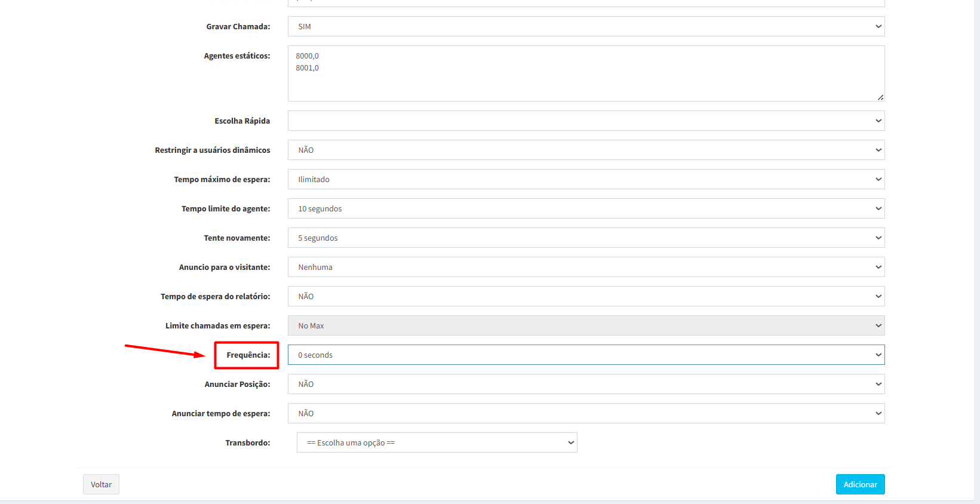Open the Gravar Chamada dropdown
Image resolution: width=980 pixels, height=504 pixels.
pos(585,26)
